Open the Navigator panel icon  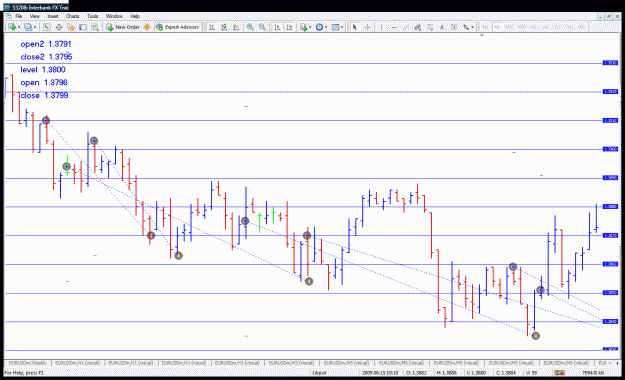71,27
